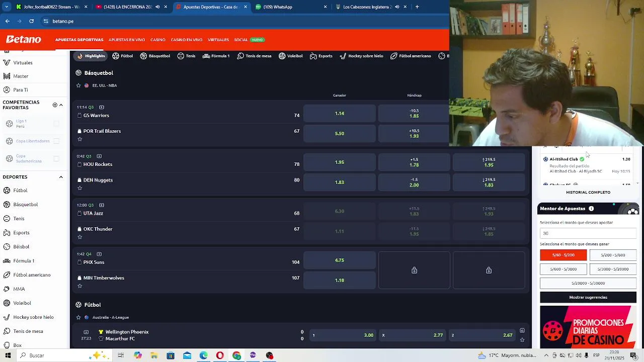The height and width of the screenshot is (362, 644).
Task: Select the Esports filter in the sports bar
Action: pyautogui.click(x=321, y=56)
